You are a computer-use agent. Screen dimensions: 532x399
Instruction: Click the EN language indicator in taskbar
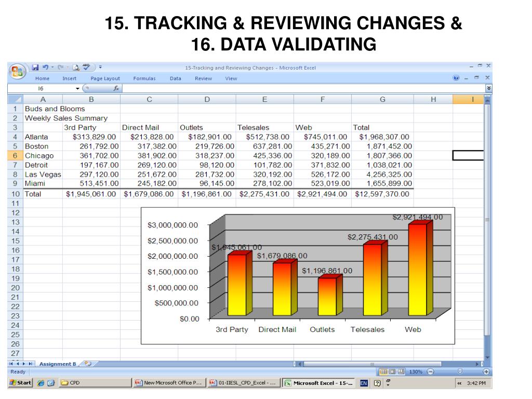(364, 383)
